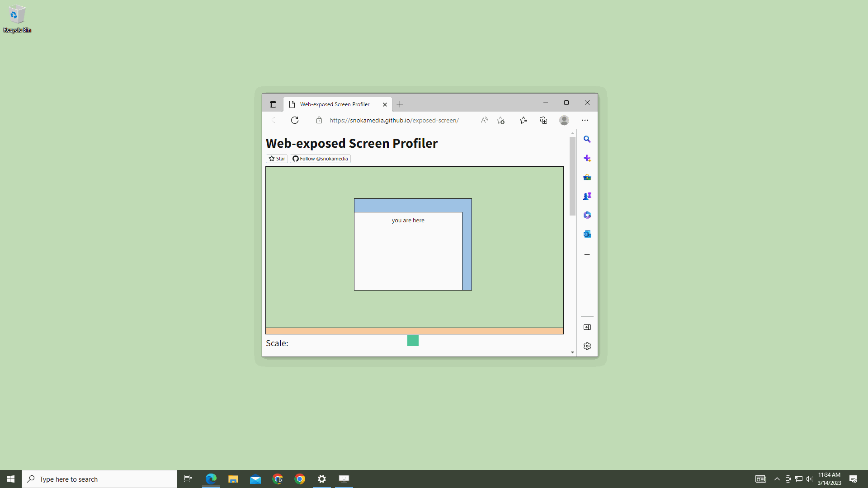Open Settings and more ellipsis menu

point(585,120)
